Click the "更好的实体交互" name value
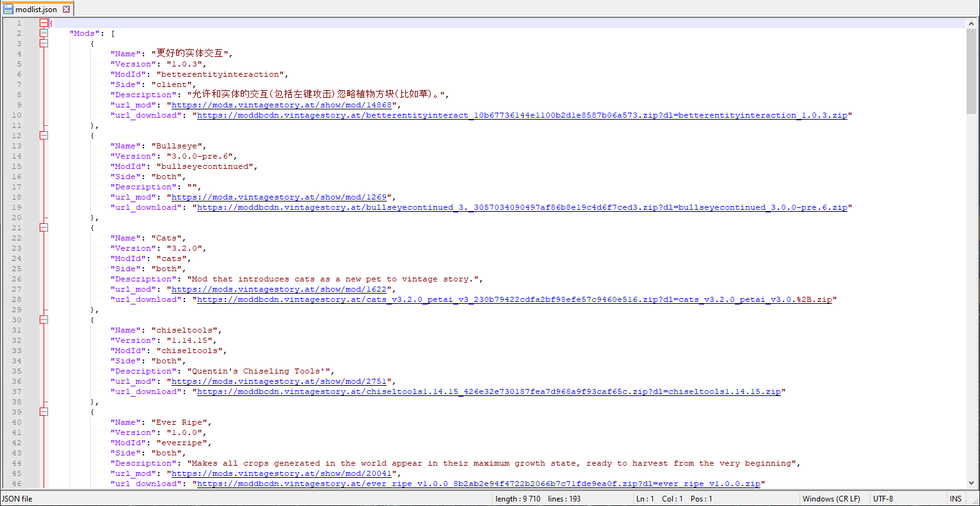 click(x=189, y=54)
